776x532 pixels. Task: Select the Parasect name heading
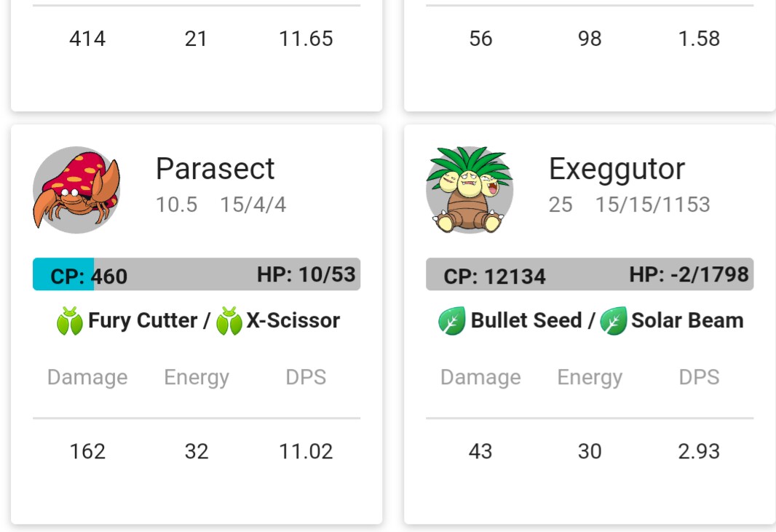[x=215, y=169]
